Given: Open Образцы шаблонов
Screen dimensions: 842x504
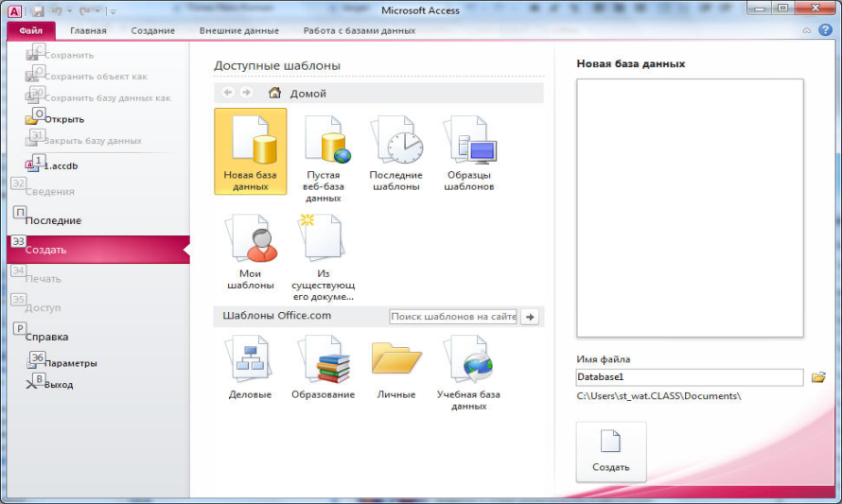Looking at the screenshot, I should point(469,152).
